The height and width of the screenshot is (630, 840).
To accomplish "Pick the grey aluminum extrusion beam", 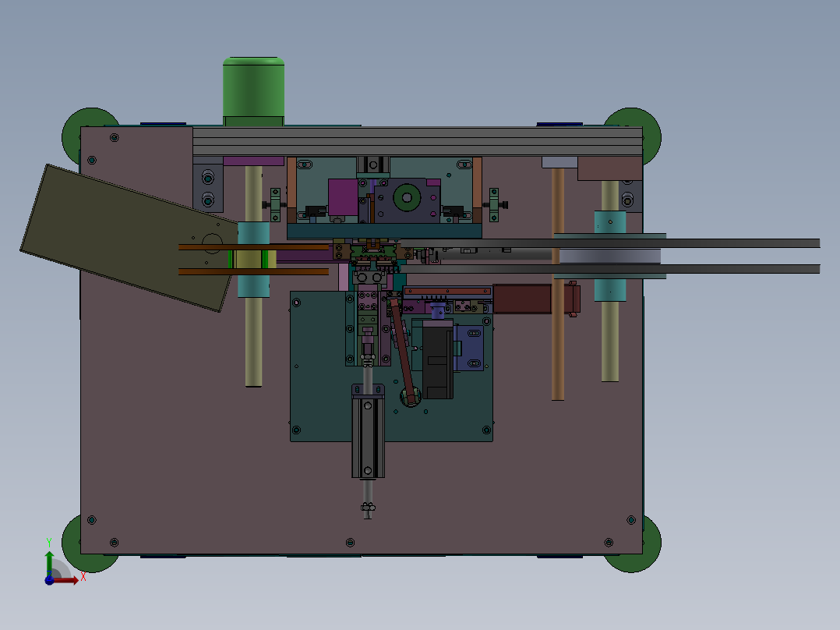I will coord(418,142).
